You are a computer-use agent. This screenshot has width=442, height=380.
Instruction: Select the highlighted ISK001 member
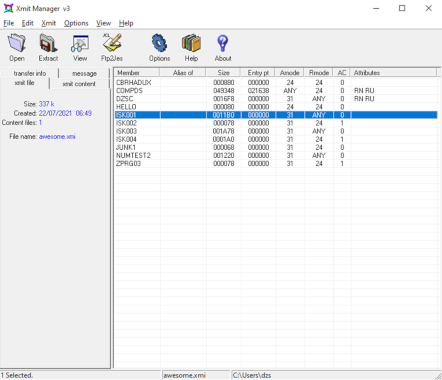pos(276,115)
